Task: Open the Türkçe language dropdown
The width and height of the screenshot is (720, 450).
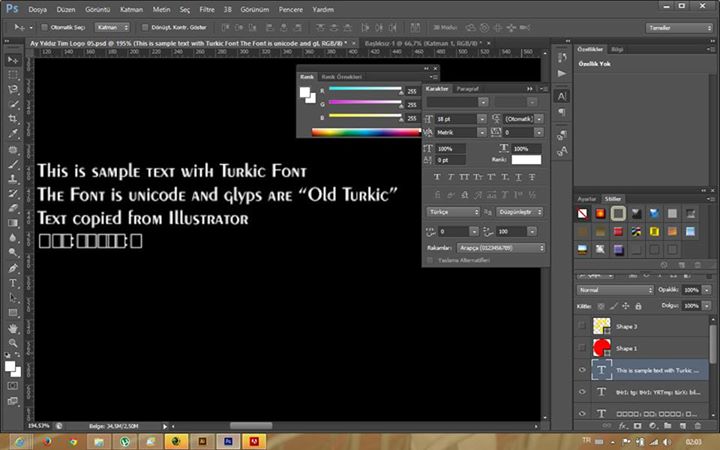Action: [453, 212]
